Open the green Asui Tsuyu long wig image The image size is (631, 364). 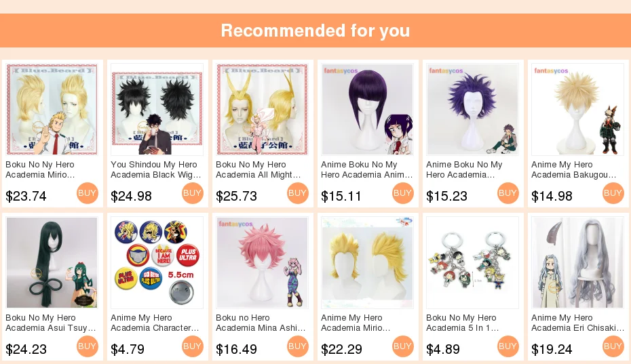(52, 262)
